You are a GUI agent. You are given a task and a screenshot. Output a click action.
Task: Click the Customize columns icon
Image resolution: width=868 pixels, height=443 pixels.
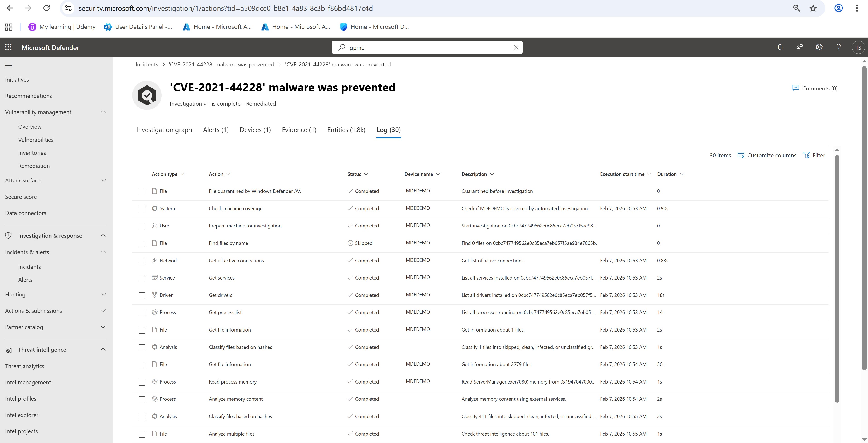tap(741, 155)
